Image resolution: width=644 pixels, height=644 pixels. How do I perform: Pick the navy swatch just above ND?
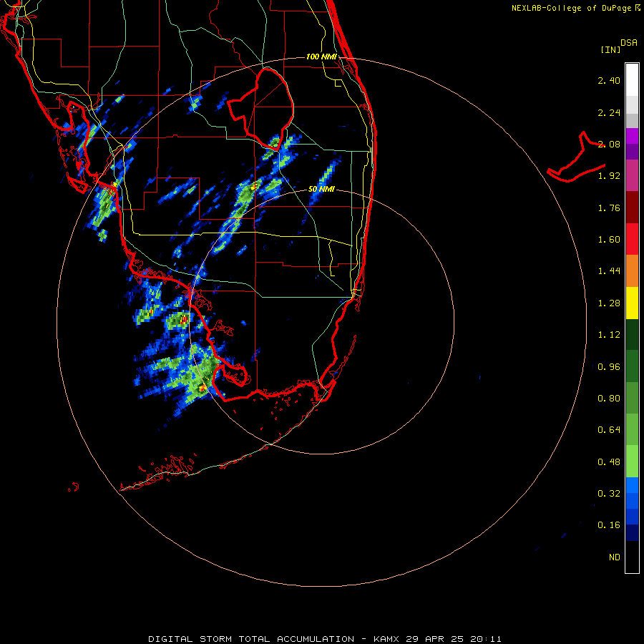point(632,532)
